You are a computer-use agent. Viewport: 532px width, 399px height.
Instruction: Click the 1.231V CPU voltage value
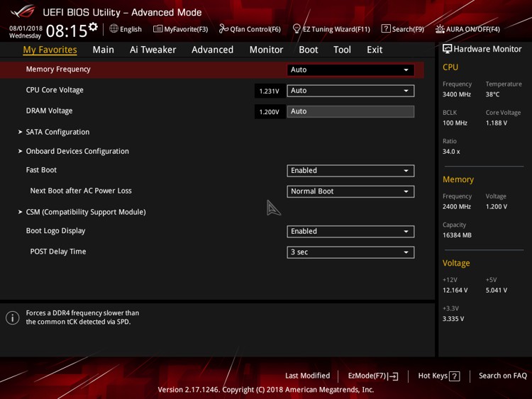tap(270, 91)
